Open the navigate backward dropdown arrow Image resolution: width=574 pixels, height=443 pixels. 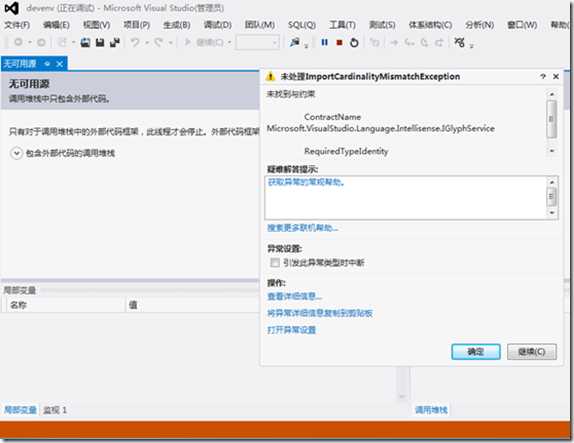29,43
